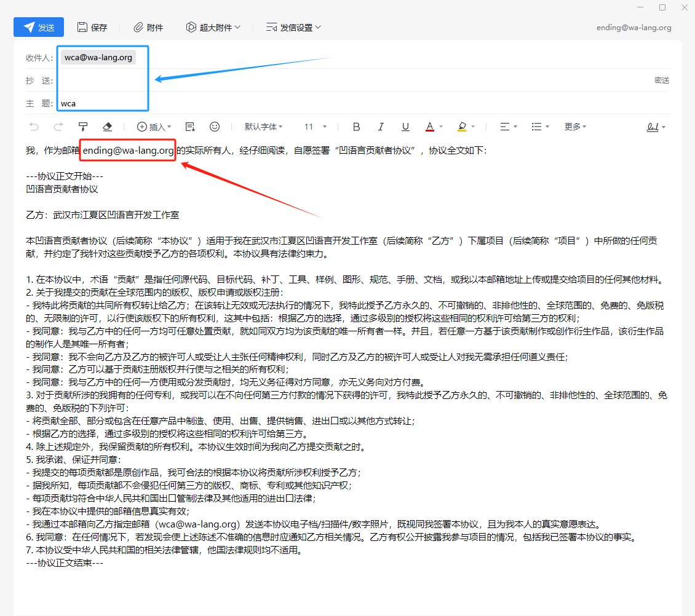Open the 更多 toolbar menu

click(575, 127)
